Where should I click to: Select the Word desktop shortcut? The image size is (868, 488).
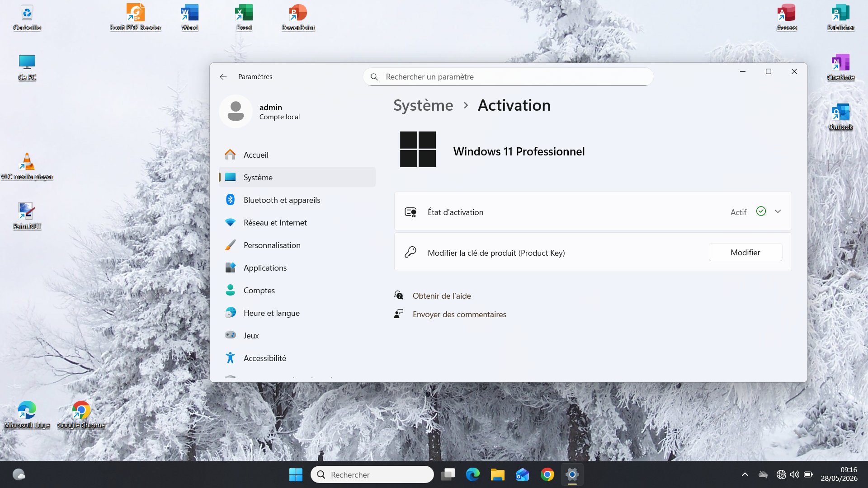coord(190,18)
